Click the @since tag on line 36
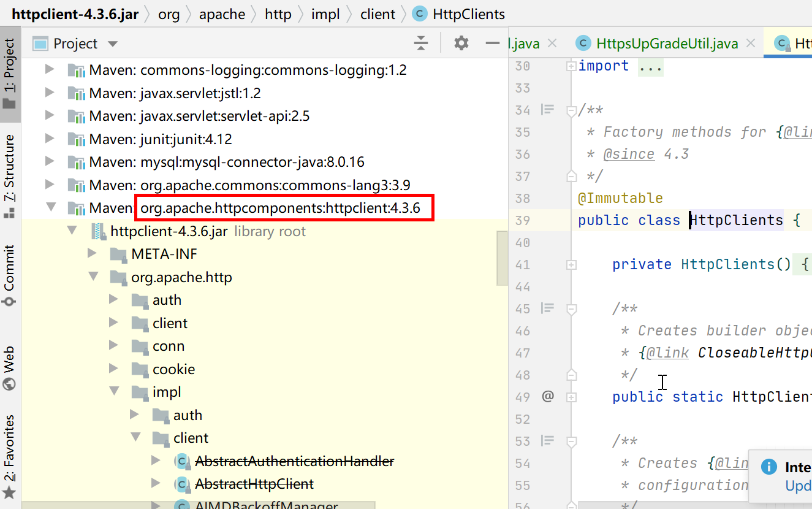Screen dimensions: 812x509 click(629, 154)
